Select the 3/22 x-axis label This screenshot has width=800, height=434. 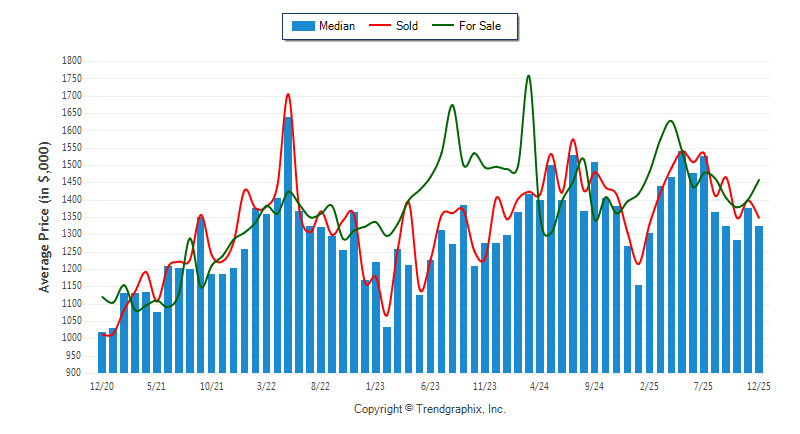point(266,385)
